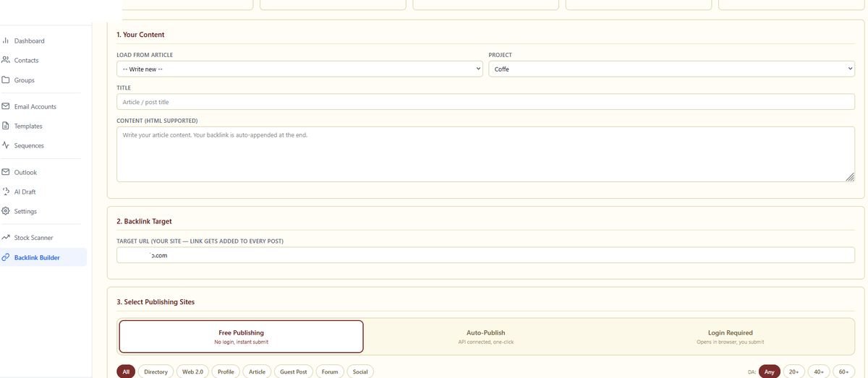Viewport: 868px width, 378px height.
Task: Open Email Accounts envelope icon
Action: 6,106
